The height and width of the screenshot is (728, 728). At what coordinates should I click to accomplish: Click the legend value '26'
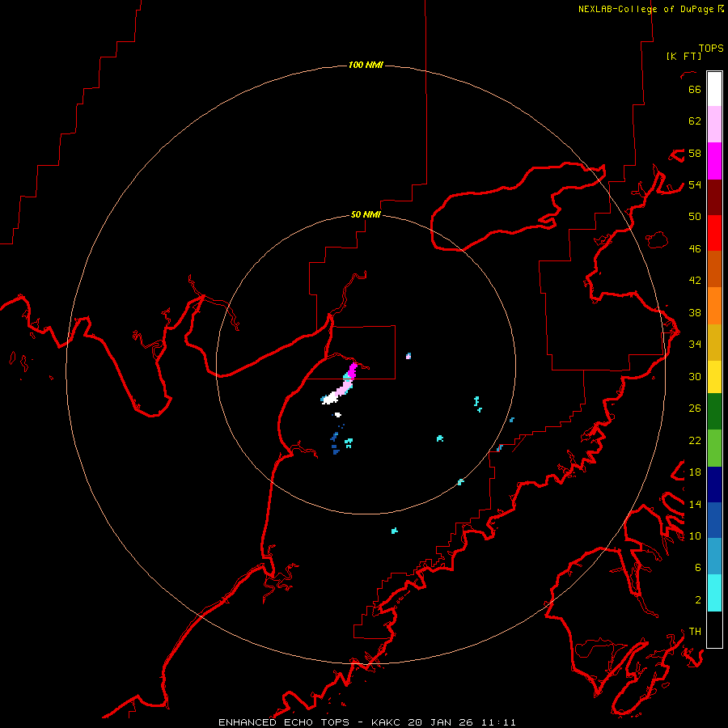coord(695,408)
